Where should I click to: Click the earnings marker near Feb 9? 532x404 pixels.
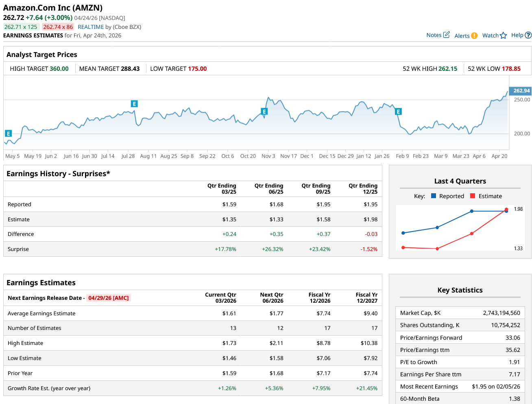(x=398, y=111)
